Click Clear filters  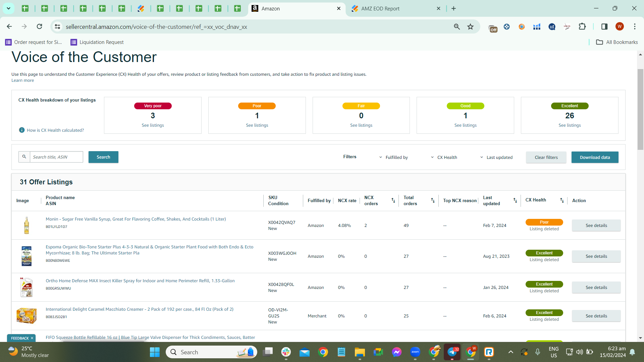coord(546,158)
